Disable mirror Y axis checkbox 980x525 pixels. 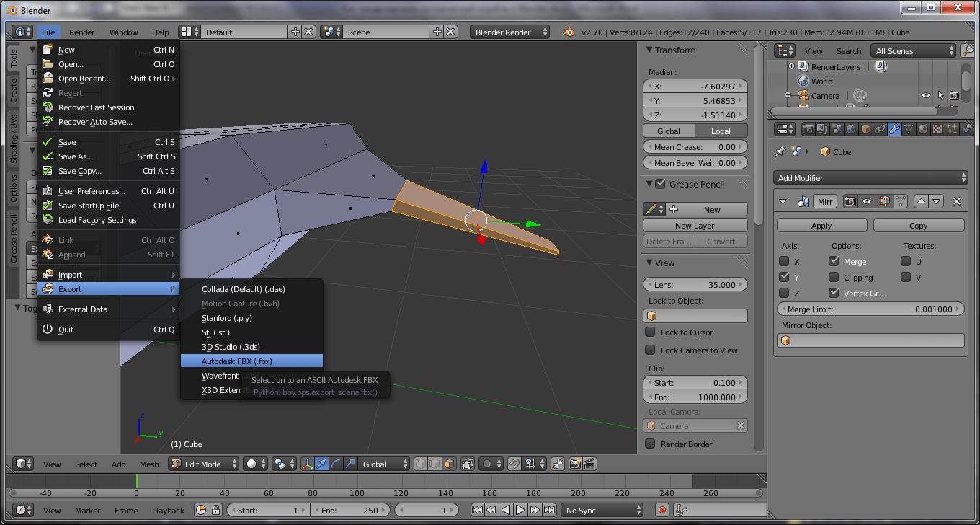point(784,277)
